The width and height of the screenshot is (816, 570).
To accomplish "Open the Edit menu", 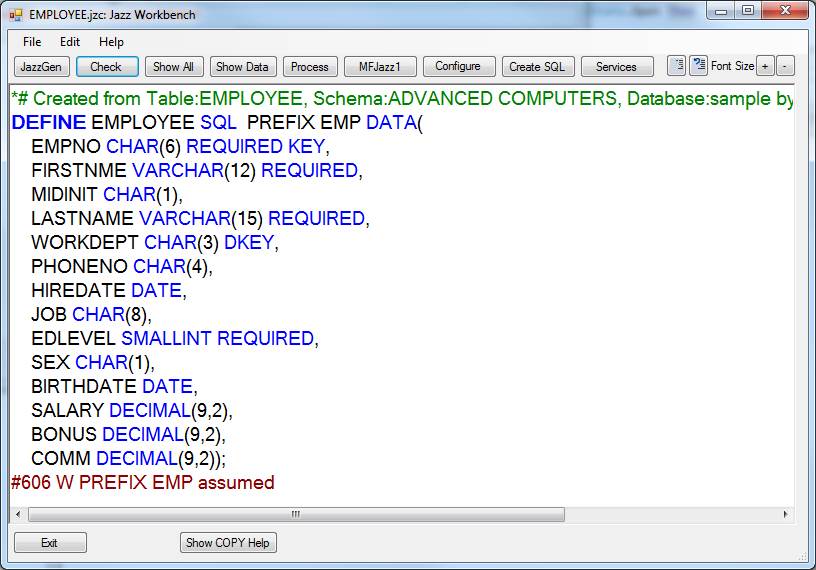I will click(70, 42).
